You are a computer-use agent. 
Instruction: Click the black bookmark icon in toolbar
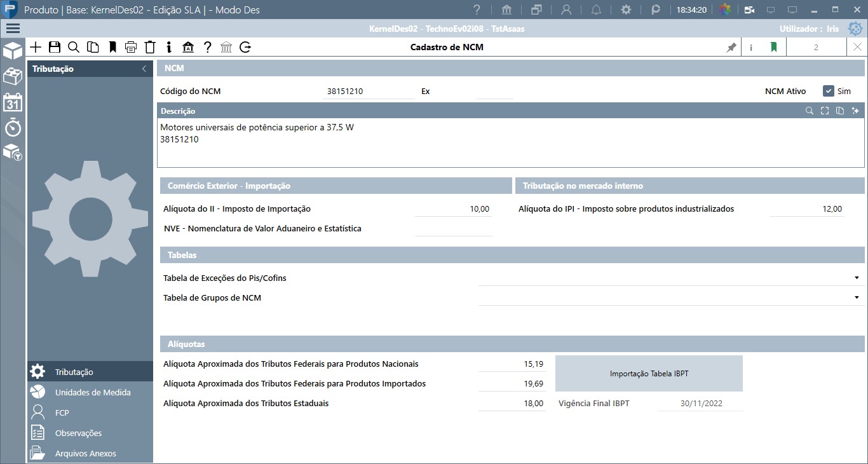[x=112, y=47]
